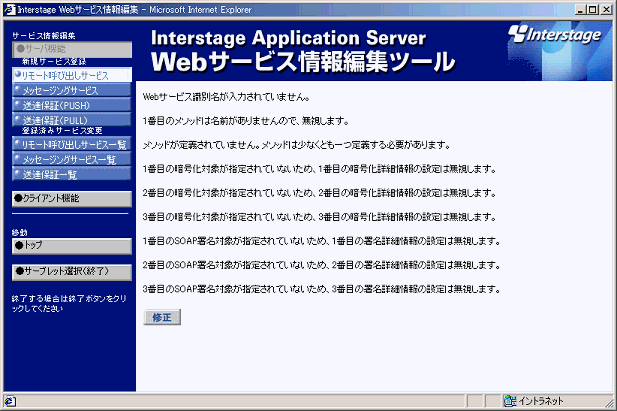617x411 pixels.
Task: Click 1番目のSOAP署名対象 warning message
Action: (321, 241)
